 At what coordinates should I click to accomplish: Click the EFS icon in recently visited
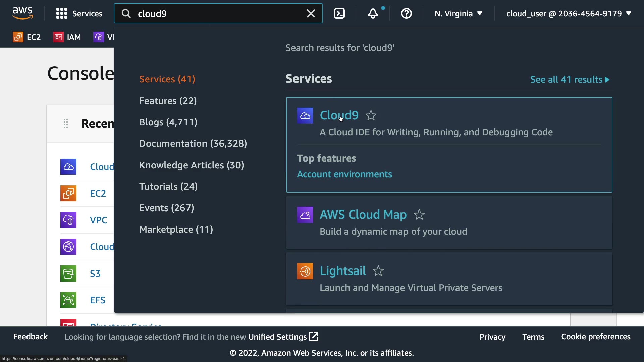(x=68, y=300)
